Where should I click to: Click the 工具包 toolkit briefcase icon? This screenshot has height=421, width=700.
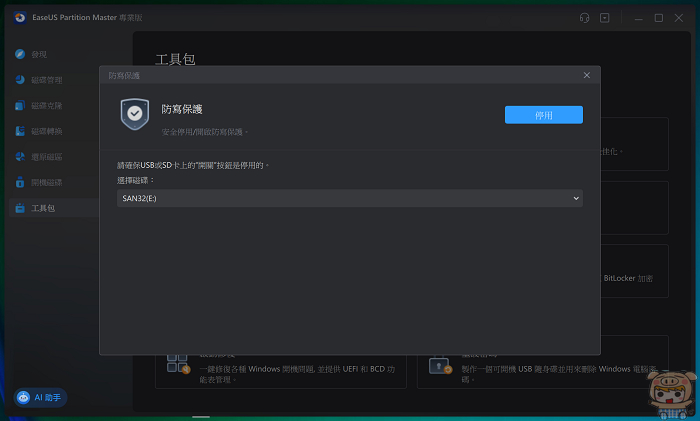coord(21,208)
